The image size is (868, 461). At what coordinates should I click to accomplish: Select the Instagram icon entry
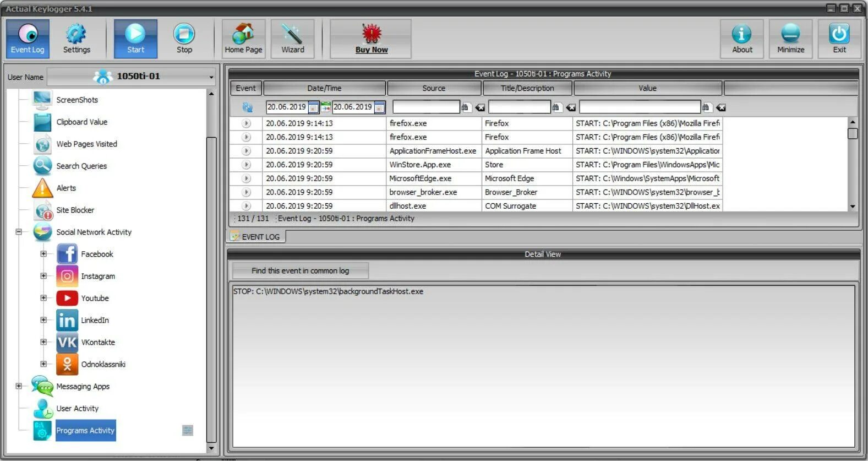(67, 276)
